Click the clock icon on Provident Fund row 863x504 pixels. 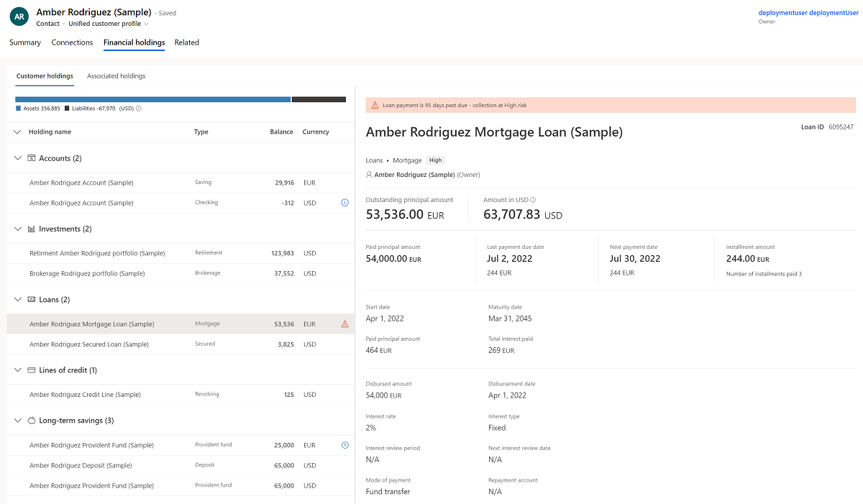[x=344, y=445]
